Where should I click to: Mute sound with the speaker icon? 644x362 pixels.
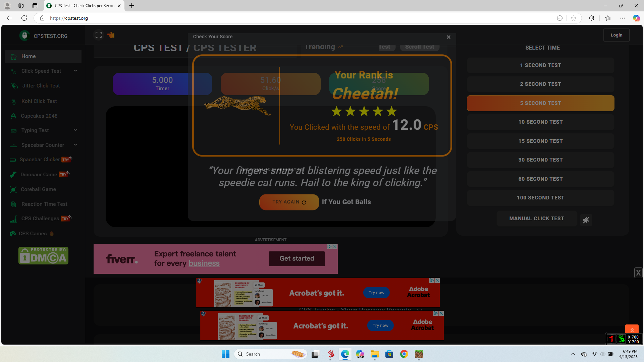click(x=586, y=220)
